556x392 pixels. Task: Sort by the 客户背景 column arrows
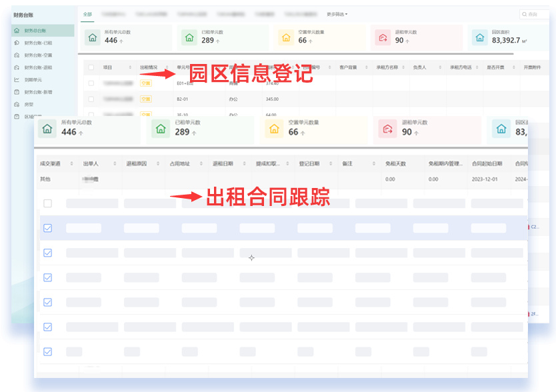coord(366,67)
